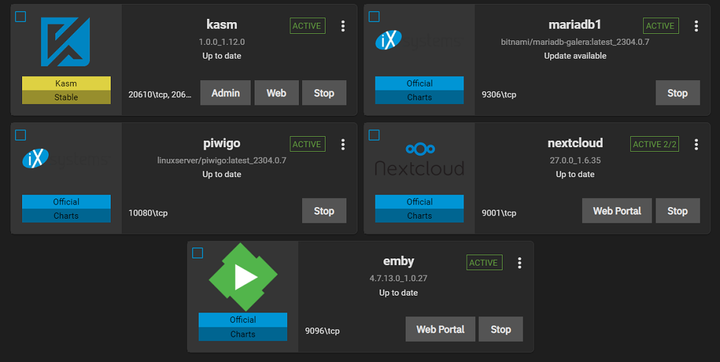Click Charts train label on piwigo card
720x362 pixels.
(66, 215)
